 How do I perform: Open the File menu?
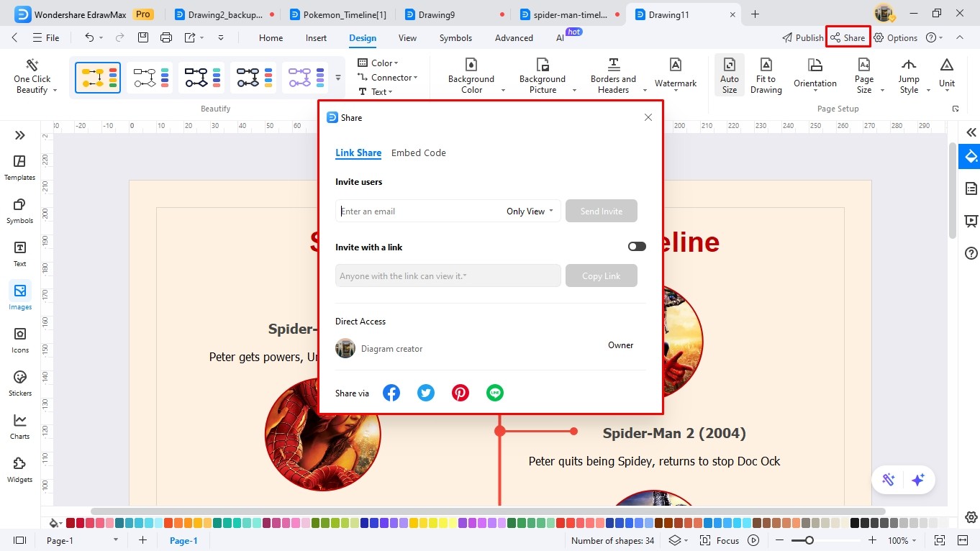46,37
